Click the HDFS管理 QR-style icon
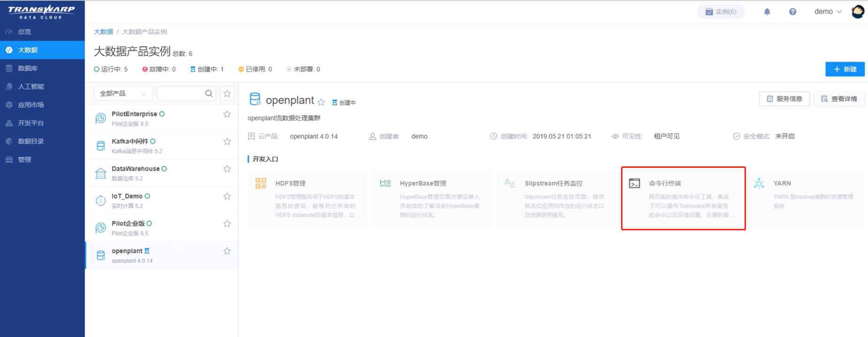 [261, 183]
